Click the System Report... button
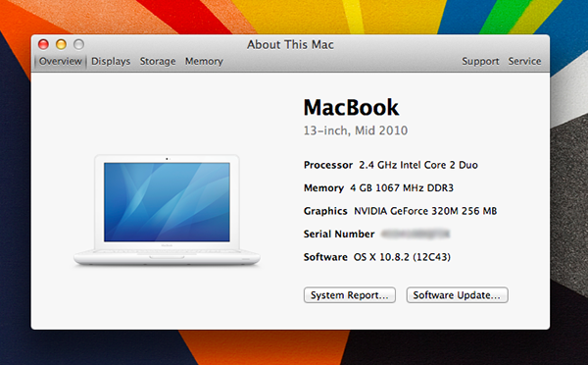 (350, 295)
